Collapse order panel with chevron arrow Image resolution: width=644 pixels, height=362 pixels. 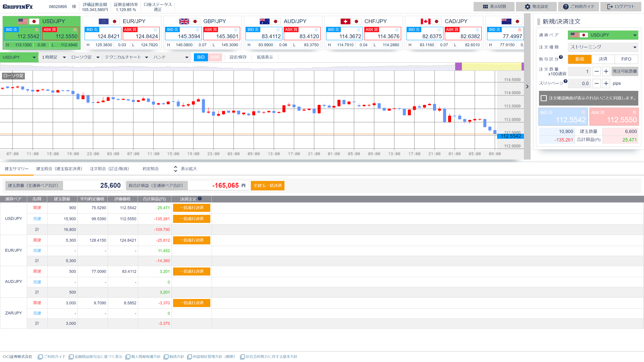[x=527, y=86]
